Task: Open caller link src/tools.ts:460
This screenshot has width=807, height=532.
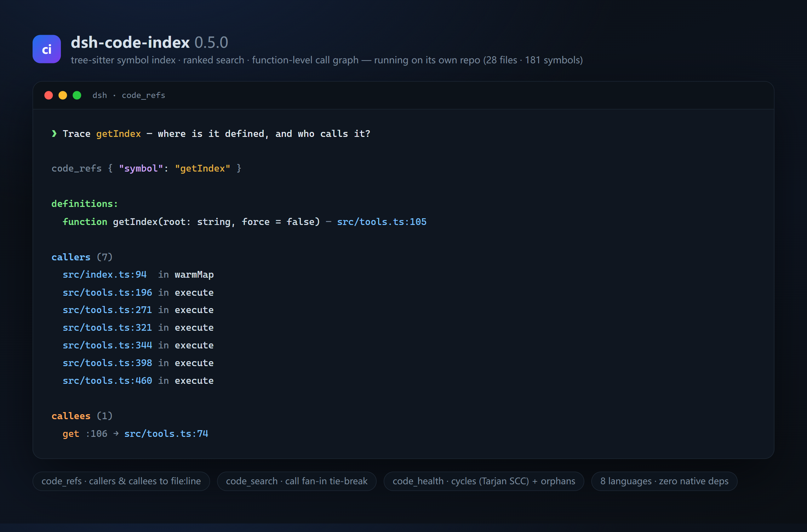Action: point(108,381)
